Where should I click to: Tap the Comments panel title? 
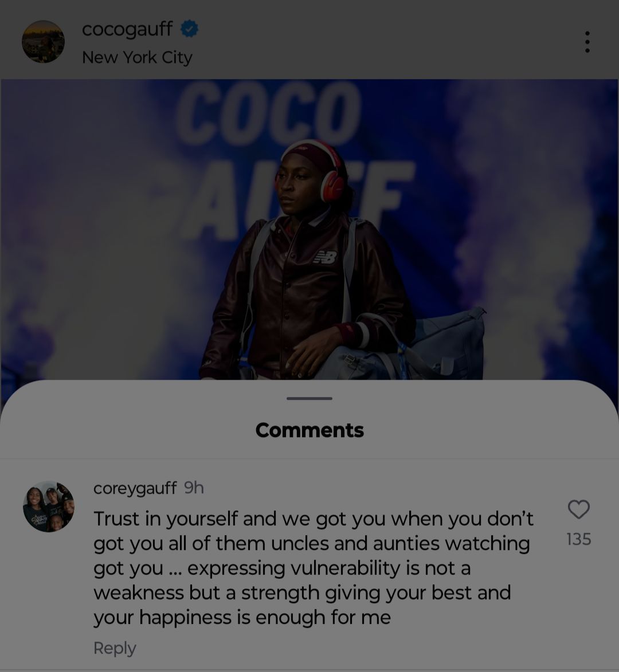pos(309,430)
